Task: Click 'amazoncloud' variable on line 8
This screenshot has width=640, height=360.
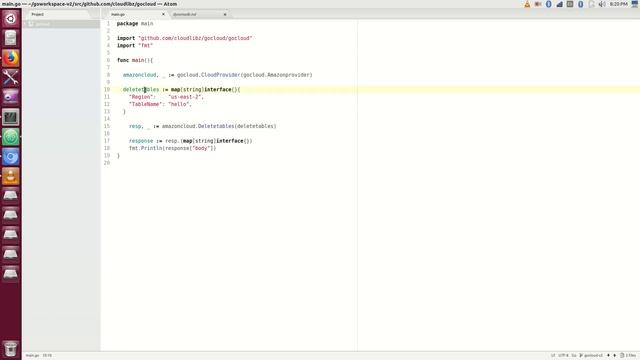Action: (140, 75)
